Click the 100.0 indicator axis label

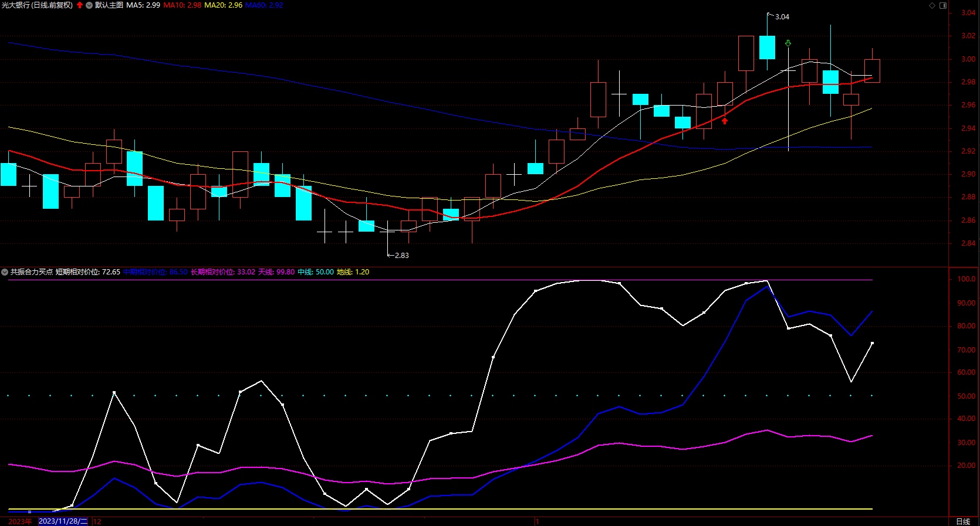[x=967, y=279]
